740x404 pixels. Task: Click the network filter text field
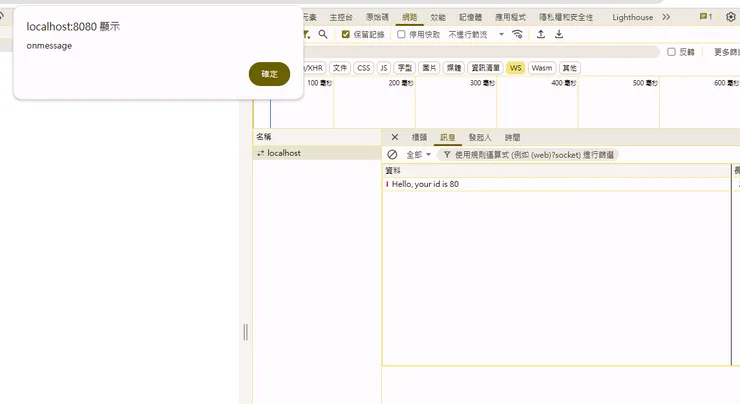[x=481, y=52]
